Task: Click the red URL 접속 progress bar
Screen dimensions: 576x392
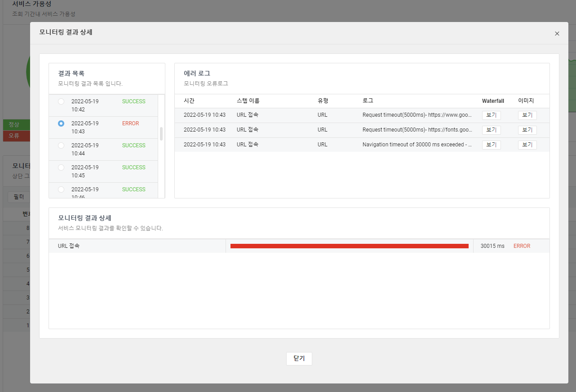Action: [350, 246]
